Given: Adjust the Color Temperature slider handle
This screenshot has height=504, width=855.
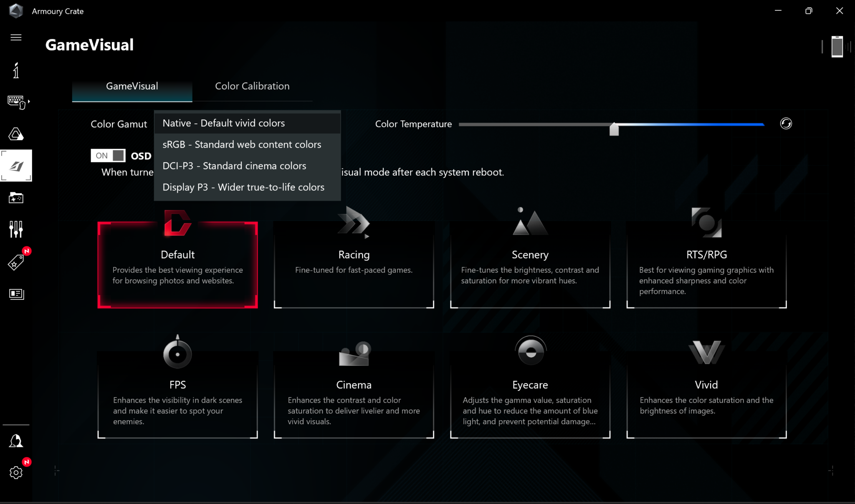Looking at the screenshot, I should tap(614, 129).
